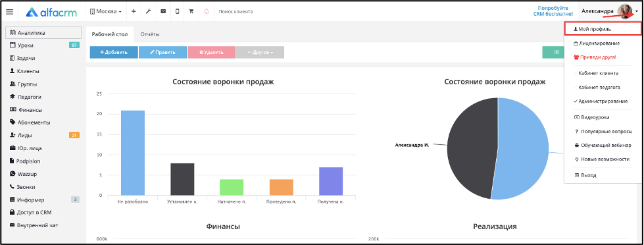Open Финансы money icon in sidebar
This screenshot has width=644, height=245.
click(x=12, y=110)
